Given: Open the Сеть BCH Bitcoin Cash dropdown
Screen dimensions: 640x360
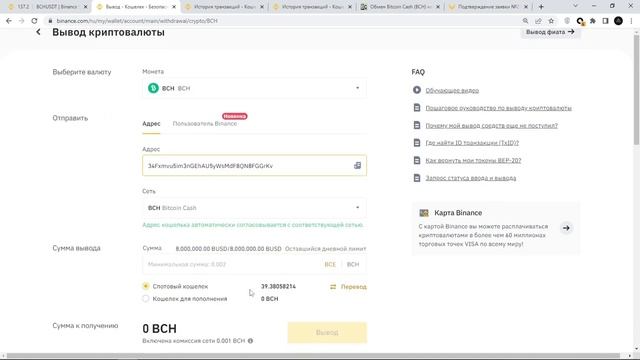Looking at the screenshot, I should [x=254, y=208].
